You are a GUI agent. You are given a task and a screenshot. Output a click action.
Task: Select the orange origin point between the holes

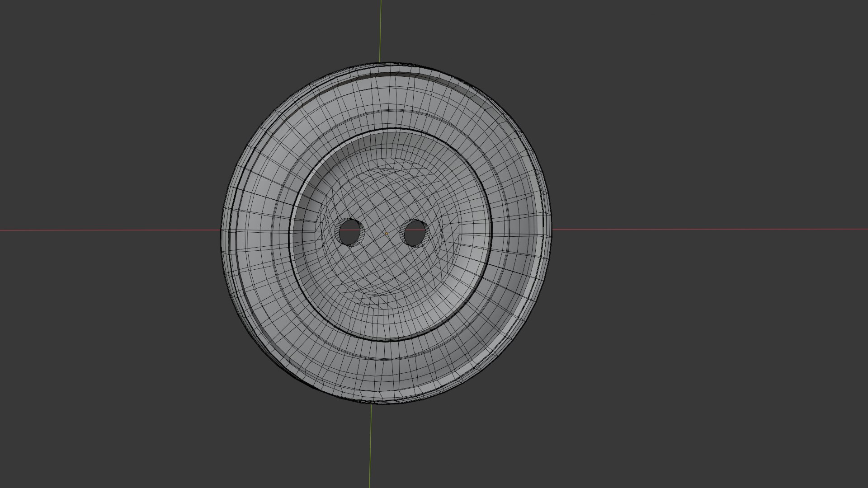coord(387,234)
